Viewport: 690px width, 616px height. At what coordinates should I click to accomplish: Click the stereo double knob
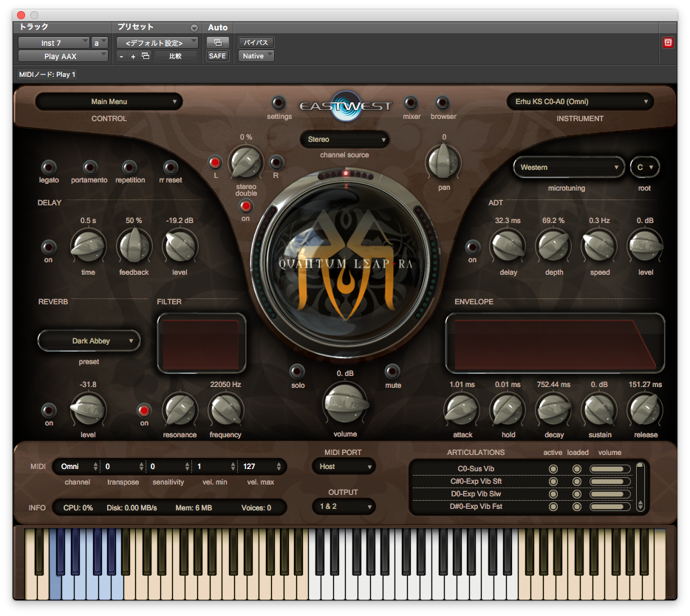pyautogui.click(x=245, y=162)
